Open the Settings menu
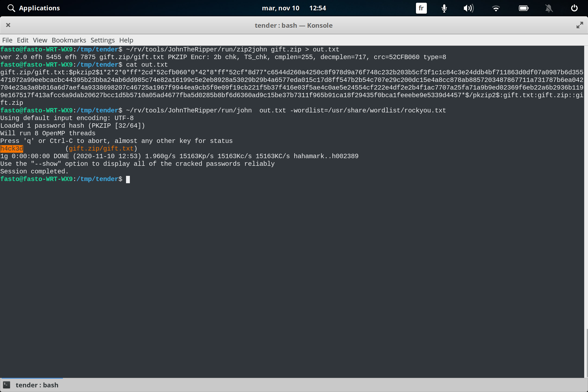The height and width of the screenshot is (392, 588). coord(102,40)
